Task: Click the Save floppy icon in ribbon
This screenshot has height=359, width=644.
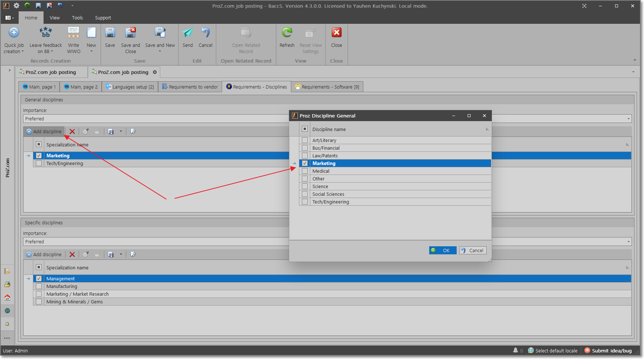Action: click(x=110, y=33)
